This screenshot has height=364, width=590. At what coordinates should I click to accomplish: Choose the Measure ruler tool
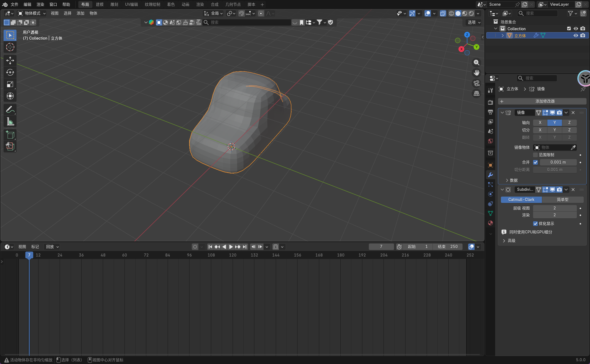(x=10, y=121)
